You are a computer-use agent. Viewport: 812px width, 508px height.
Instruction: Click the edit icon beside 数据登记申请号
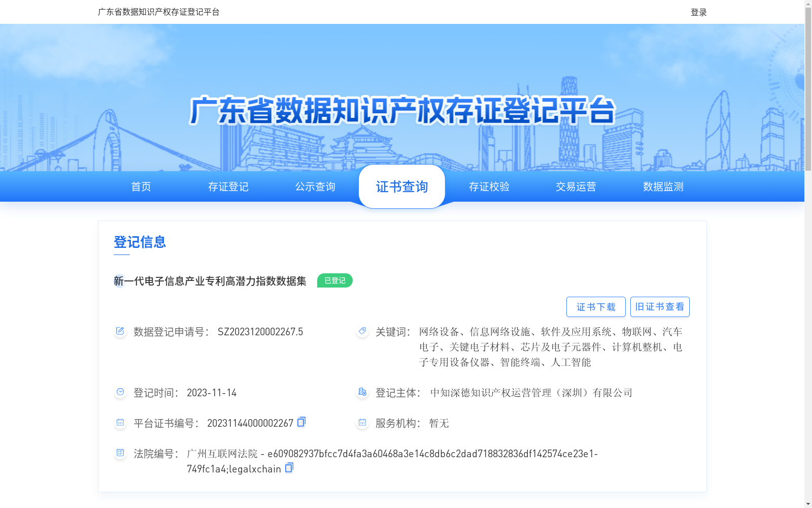(120, 331)
